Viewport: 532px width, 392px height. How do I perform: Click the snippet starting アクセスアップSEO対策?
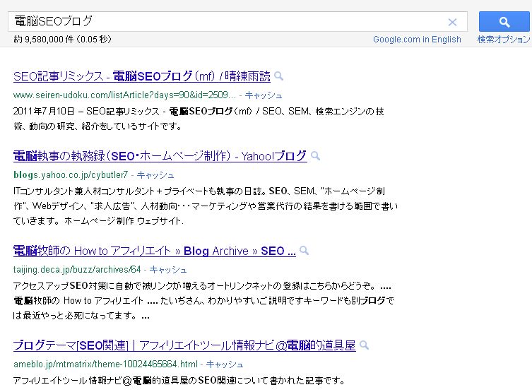203,300
